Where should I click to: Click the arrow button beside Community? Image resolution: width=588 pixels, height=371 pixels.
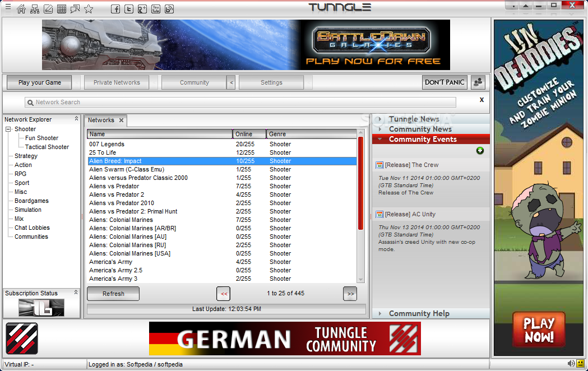231,82
